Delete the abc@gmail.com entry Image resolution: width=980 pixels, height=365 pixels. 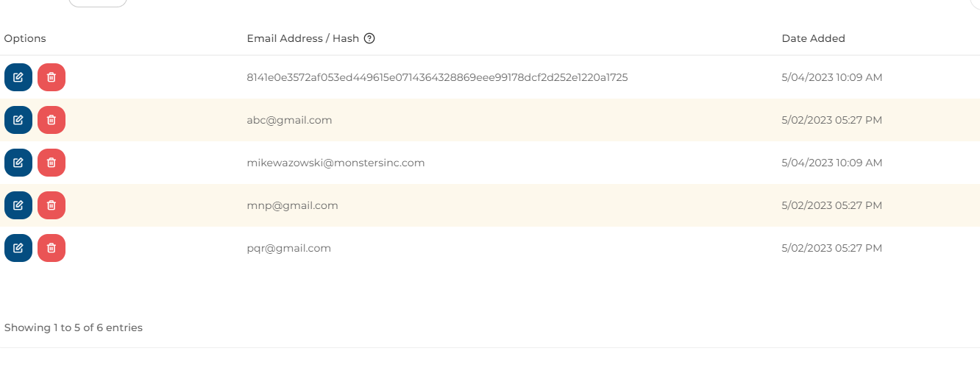[x=52, y=120]
